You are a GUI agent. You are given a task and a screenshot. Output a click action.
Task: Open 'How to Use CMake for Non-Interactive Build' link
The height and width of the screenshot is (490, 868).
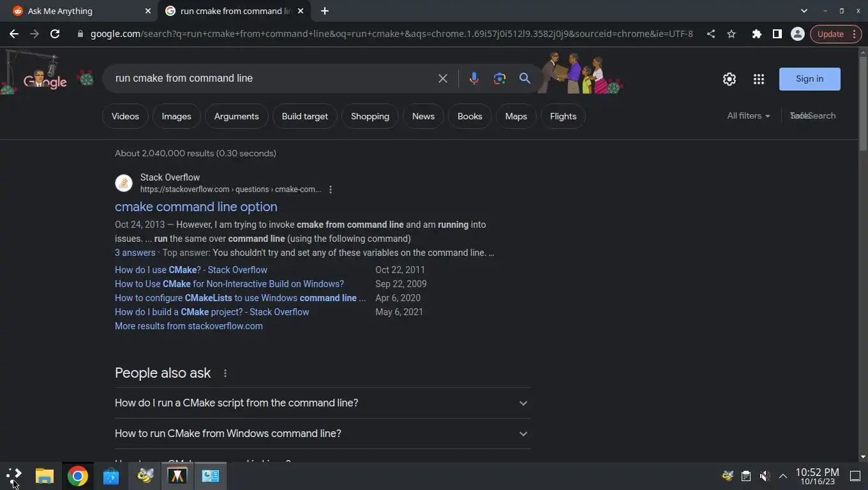(x=229, y=284)
